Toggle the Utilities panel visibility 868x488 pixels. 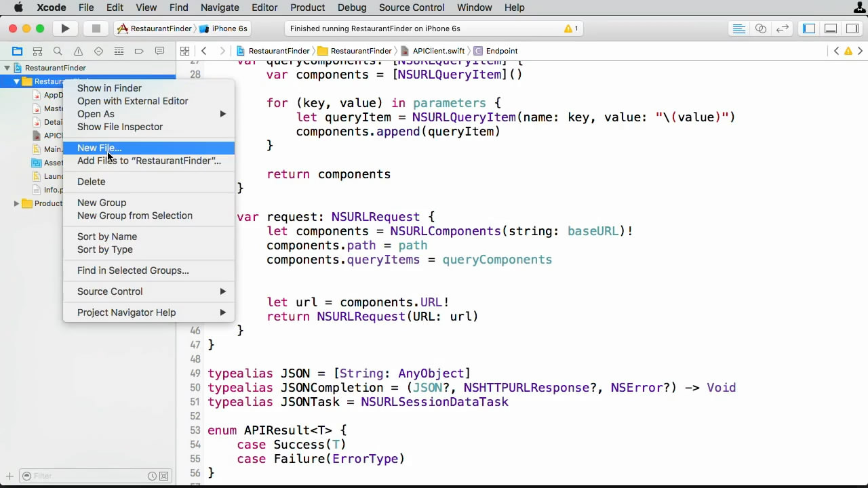[x=852, y=28]
